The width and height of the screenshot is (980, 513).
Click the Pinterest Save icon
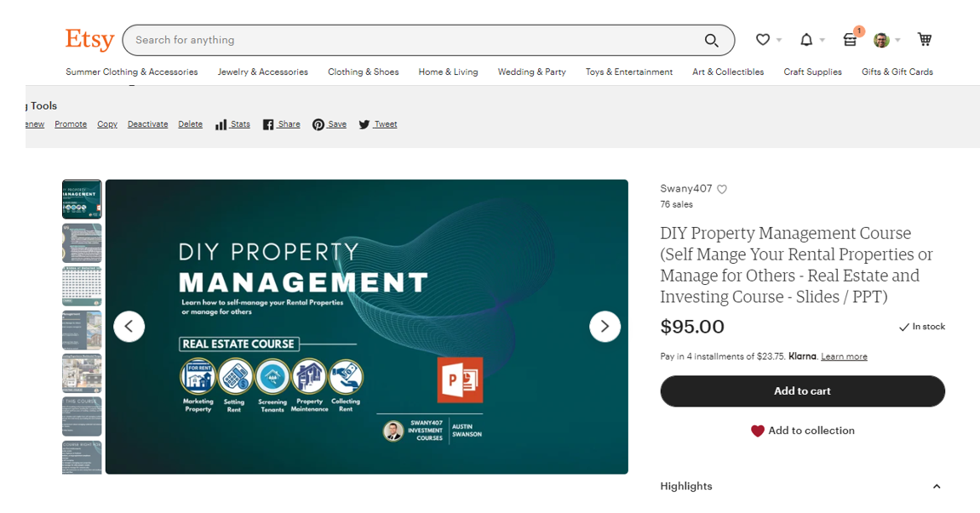point(318,124)
